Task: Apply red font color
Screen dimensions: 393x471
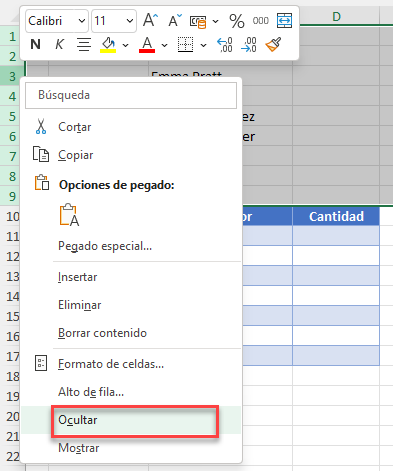Action: [x=147, y=45]
